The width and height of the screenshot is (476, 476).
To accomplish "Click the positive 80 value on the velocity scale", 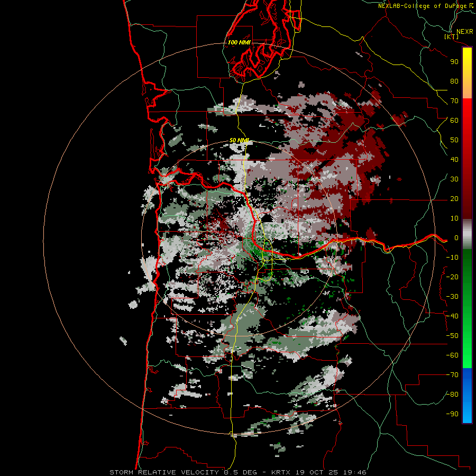I will 454,81.
